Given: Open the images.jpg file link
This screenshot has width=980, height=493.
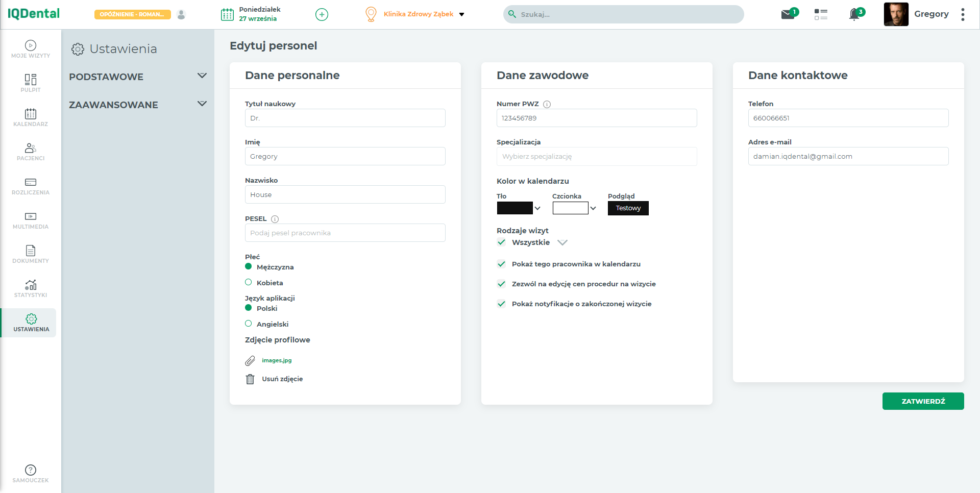Looking at the screenshot, I should click(277, 360).
